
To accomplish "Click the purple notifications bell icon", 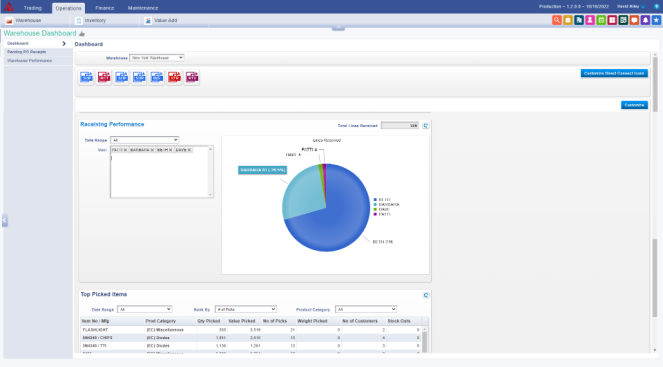I will coord(645,20).
